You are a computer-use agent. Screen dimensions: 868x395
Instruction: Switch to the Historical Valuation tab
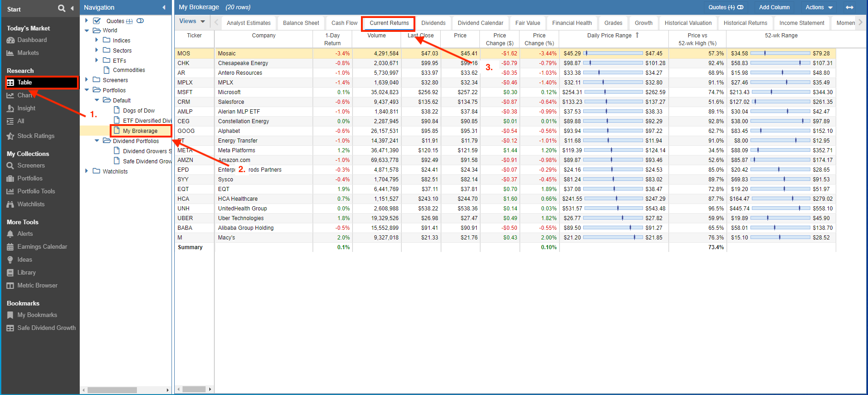(688, 23)
